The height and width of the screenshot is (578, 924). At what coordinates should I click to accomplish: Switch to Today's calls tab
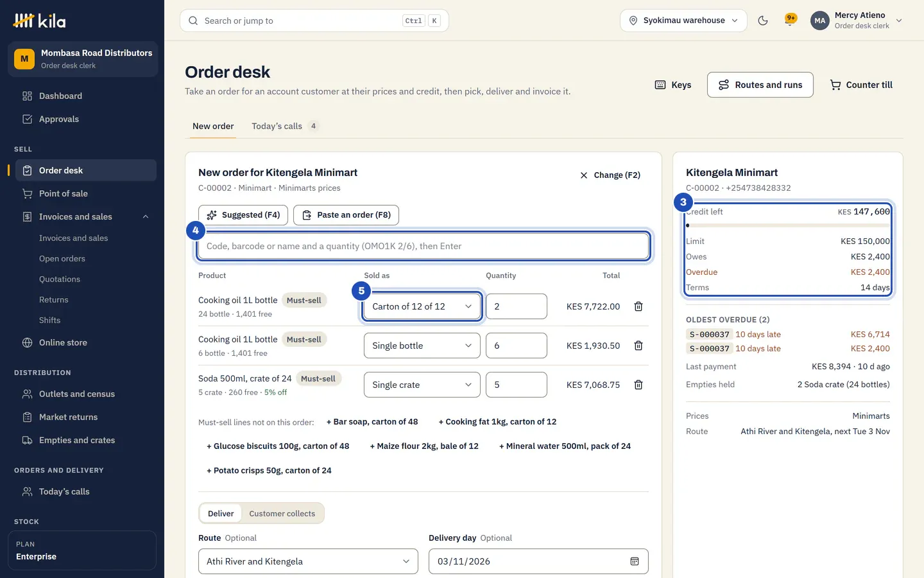tap(285, 126)
